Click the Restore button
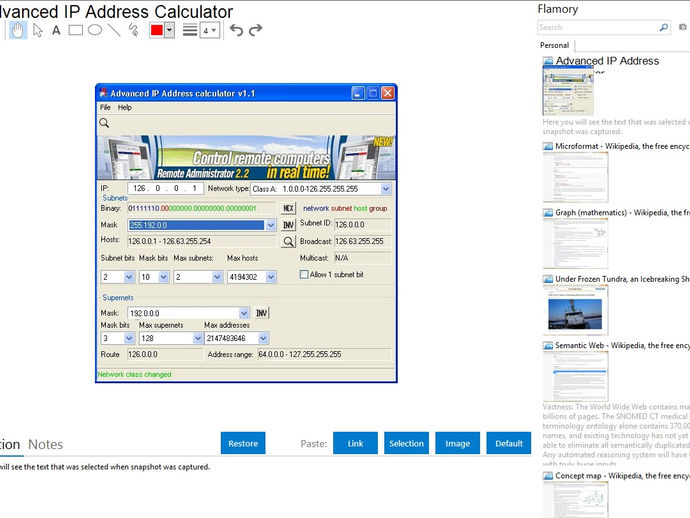Image resolution: width=690 pixels, height=518 pixels. click(x=243, y=443)
